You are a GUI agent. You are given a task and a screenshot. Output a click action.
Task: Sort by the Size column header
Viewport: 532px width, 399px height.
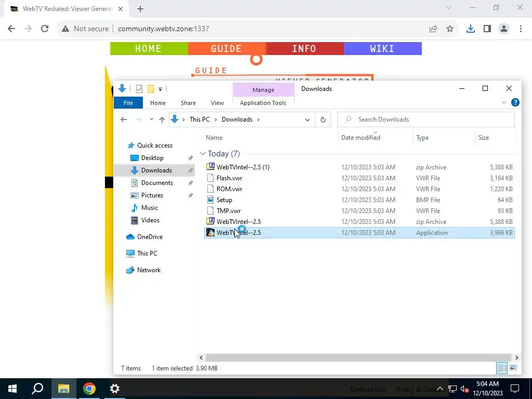click(484, 137)
